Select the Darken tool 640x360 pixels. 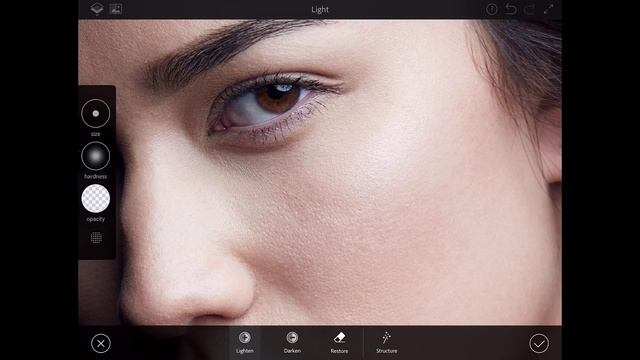pos(292,342)
